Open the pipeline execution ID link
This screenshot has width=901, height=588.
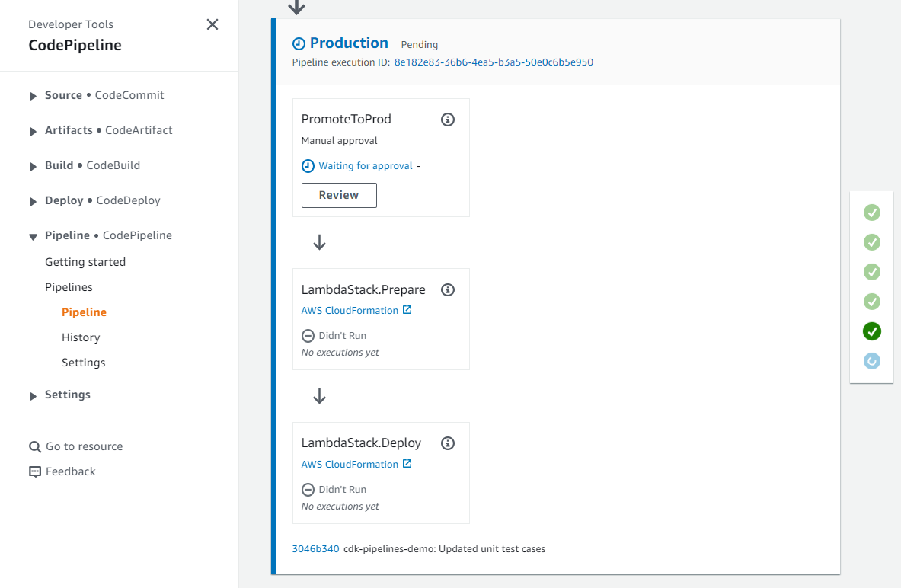point(494,62)
